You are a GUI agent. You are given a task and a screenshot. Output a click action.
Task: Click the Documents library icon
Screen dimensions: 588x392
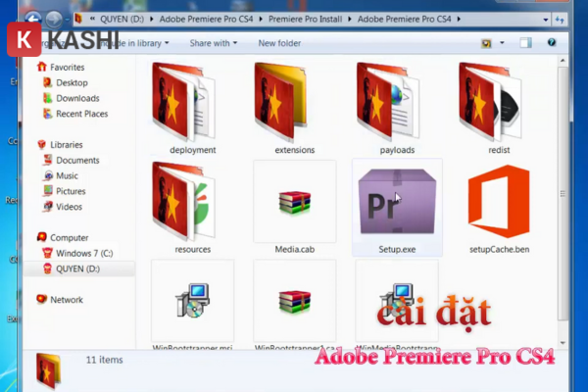tap(47, 160)
